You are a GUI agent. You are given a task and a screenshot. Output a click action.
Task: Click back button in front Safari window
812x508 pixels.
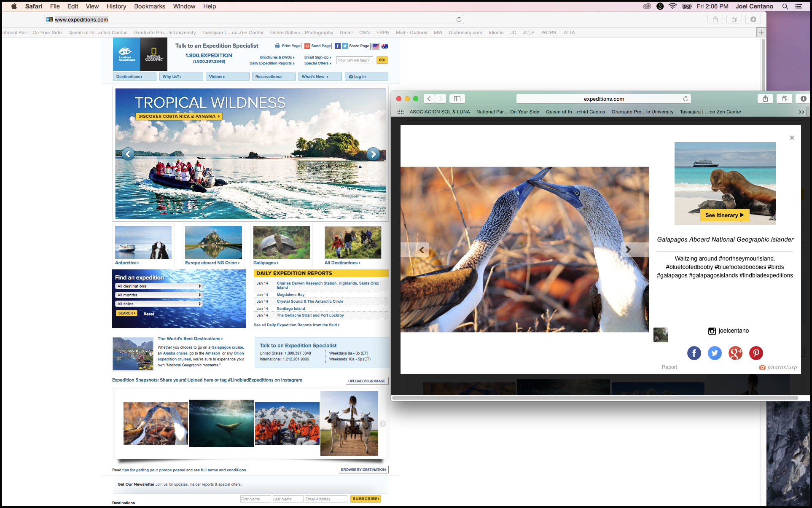(429, 99)
